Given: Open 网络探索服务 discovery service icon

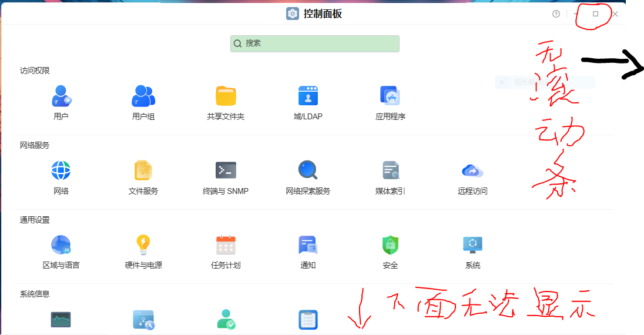Looking at the screenshot, I should (x=308, y=170).
